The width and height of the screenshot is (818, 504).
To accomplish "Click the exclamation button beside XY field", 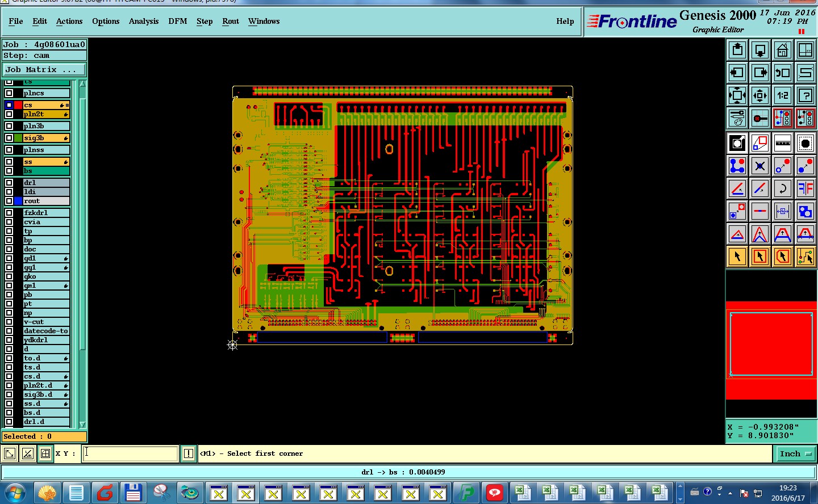I will click(189, 453).
